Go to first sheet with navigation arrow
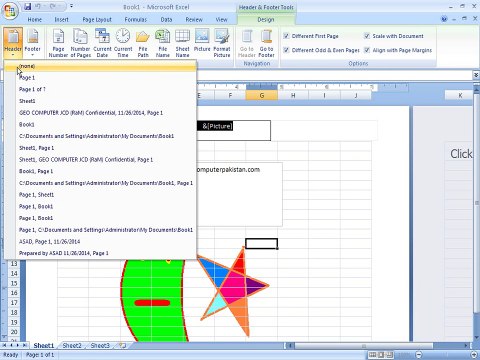 [x=5, y=345]
